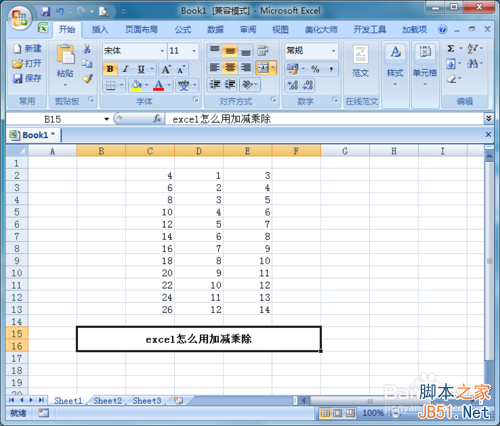Click Merge and Center button
This screenshot has height=426, width=500.
263,68
